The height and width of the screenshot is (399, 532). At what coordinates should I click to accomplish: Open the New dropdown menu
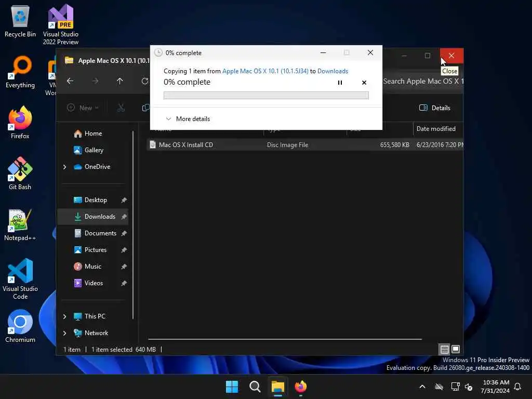tap(83, 108)
